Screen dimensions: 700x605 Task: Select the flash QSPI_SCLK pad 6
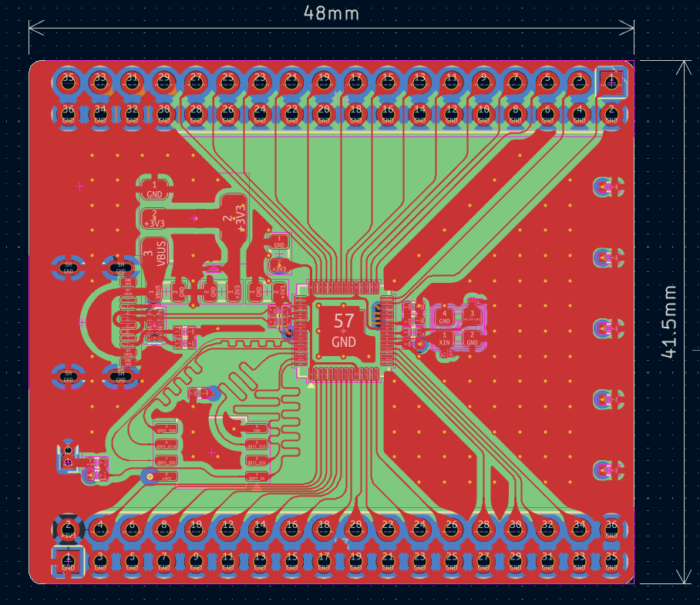[x=166, y=445]
